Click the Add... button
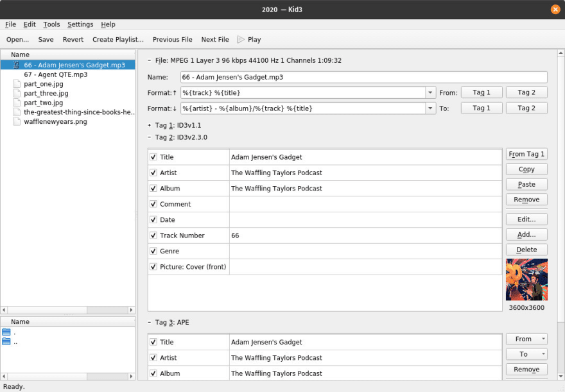 pos(526,235)
